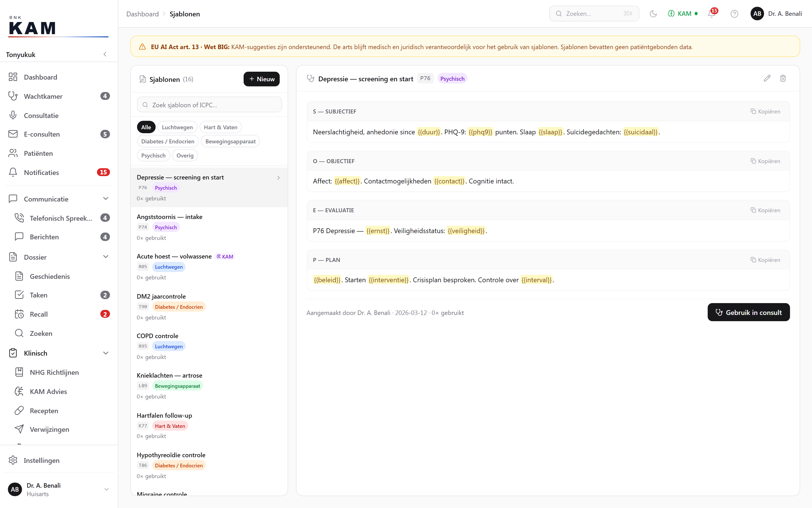This screenshot has height=508, width=812.
Task: Open Verwijzingen in sidebar
Action: coord(62,429)
